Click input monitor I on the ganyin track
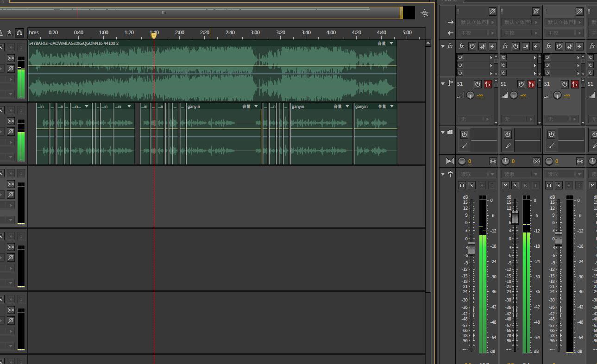This screenshot has width=597, height=364. 20,110
